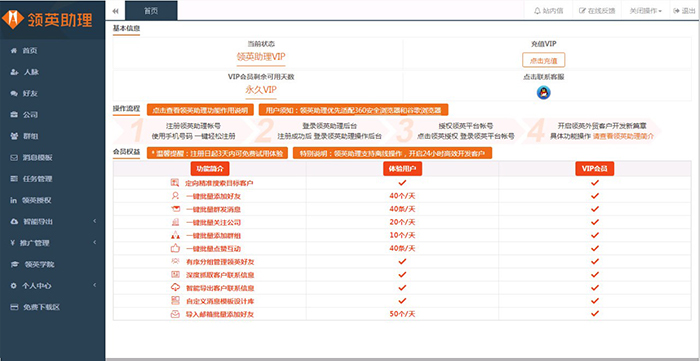Click the mail icon beside 导入邮箱批量添加好友
700x361 pixels.
[175, 314]
